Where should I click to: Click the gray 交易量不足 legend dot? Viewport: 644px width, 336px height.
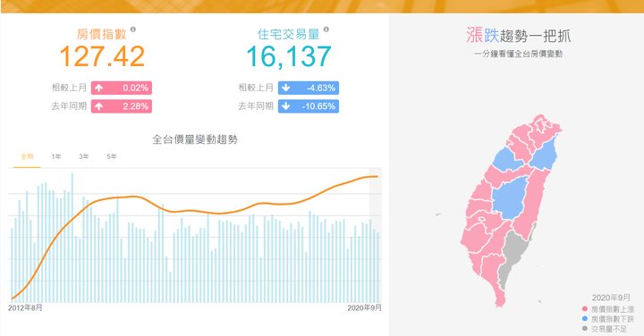[x=584, y=329]
